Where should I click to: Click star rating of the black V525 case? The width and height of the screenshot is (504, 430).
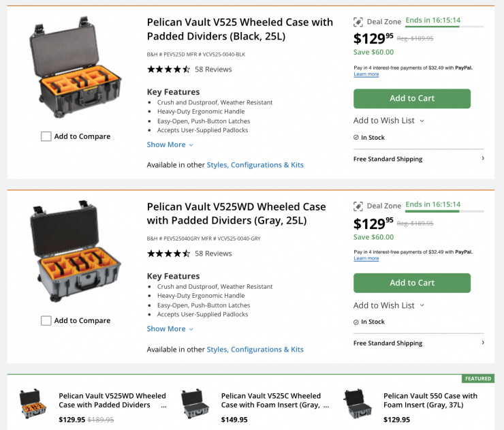168,70
